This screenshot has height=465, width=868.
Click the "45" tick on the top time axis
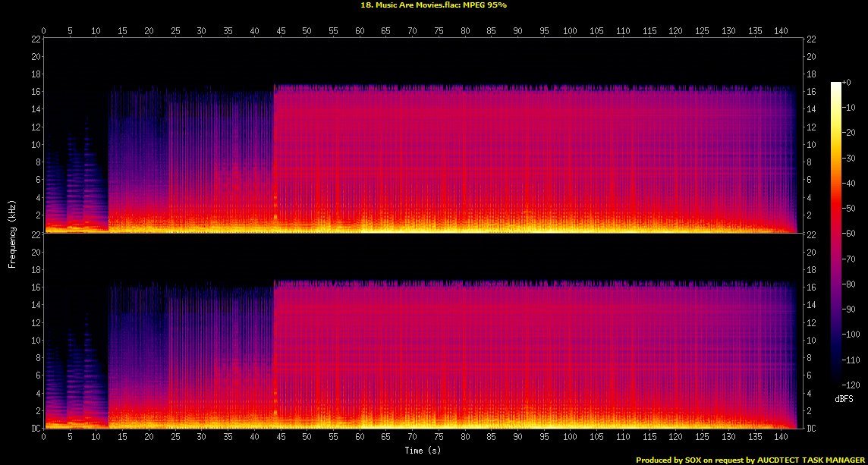280,30
